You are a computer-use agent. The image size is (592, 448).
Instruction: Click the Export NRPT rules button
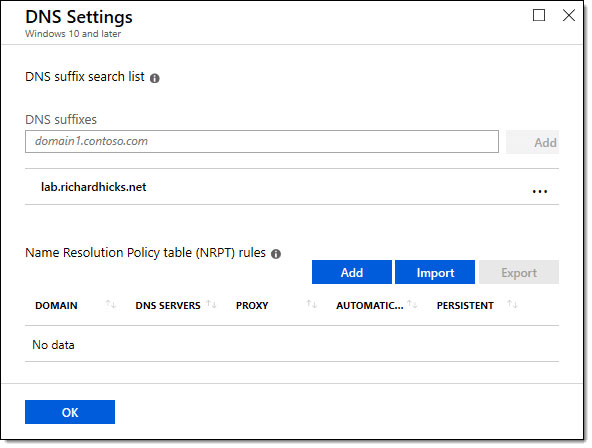tap(519, 272)
